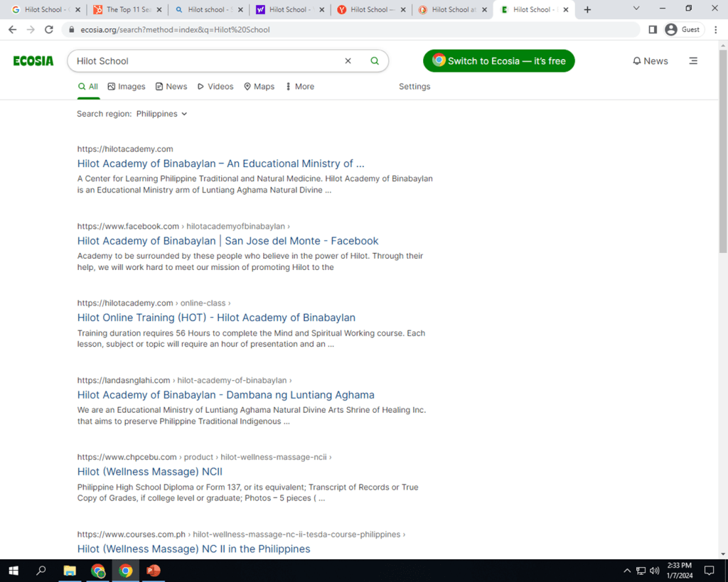This screenshot has height=582, width=728.
Task: Expand the Philippines search region dropdown
Action: click(x=161, y=114)
